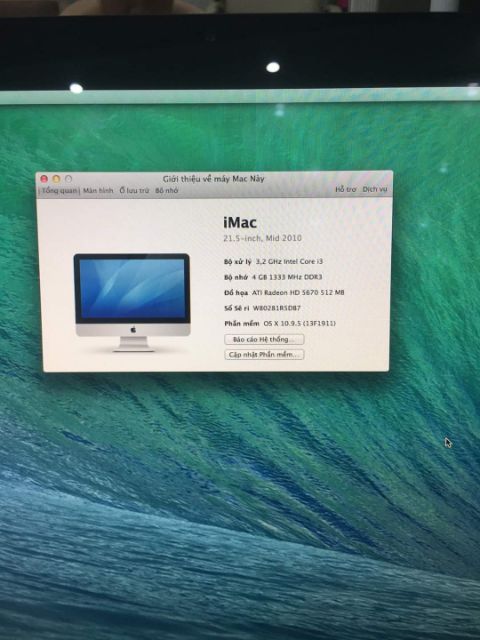Click the Báo cáo Hệ thống button
This screenshot has width=480, height=640.
(x=264, y=339)
